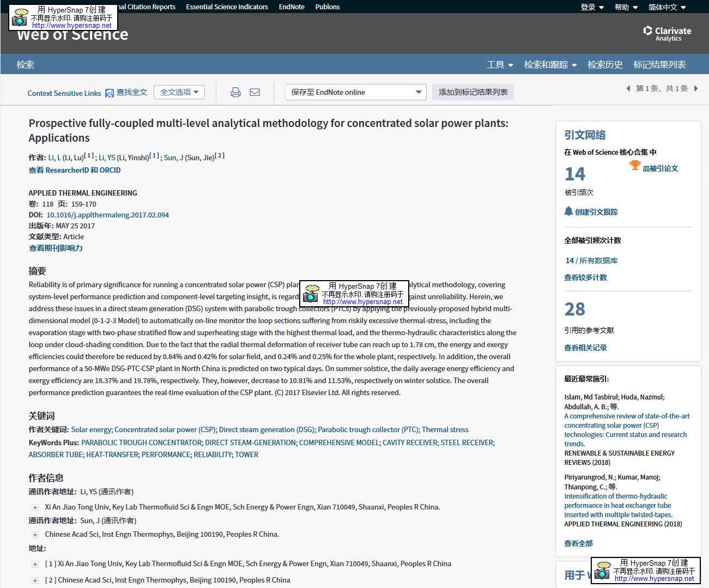Click the print icon

click(x=235, y=93)
